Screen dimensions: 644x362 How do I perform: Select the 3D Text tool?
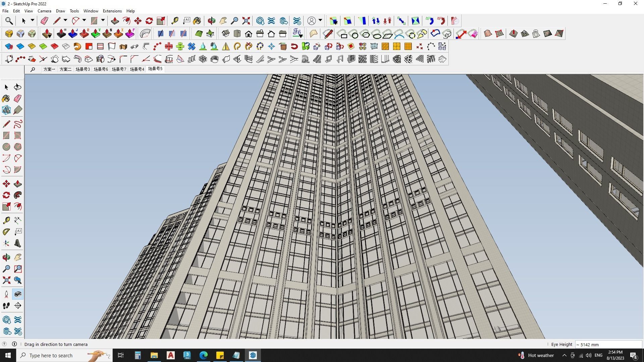[18, 244]
